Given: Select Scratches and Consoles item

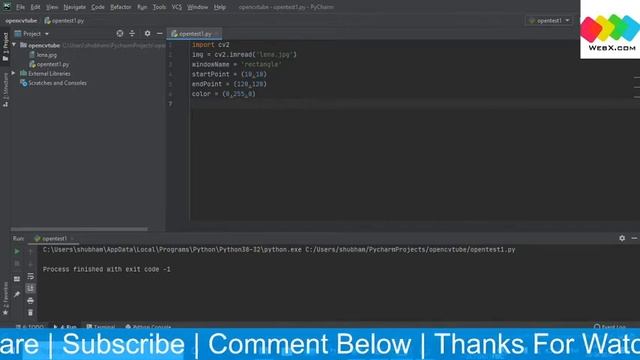Looking at the screenshot, I should click(x=53, y=83).
